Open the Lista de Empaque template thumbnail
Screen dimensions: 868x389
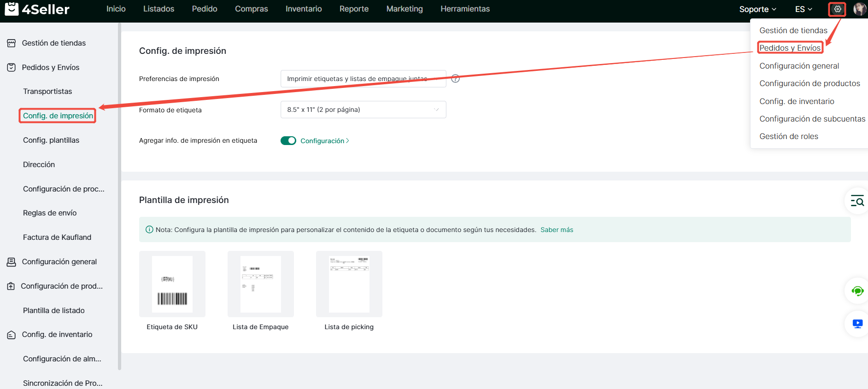261,284
